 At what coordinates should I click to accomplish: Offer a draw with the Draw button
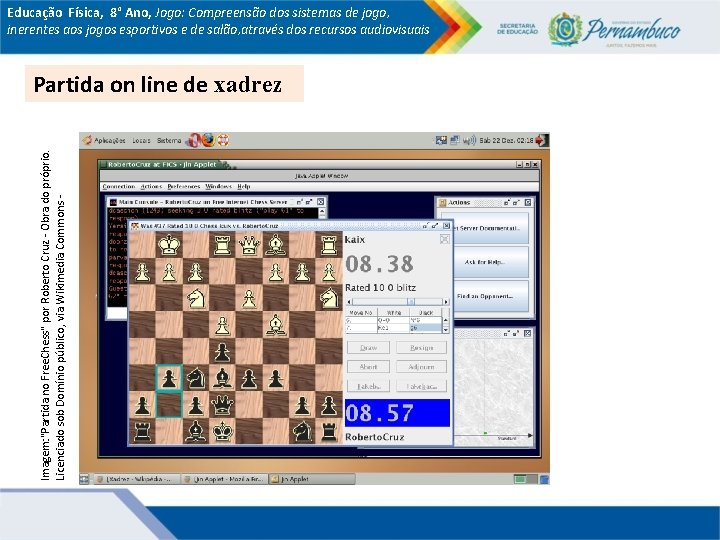click(368, 348)
